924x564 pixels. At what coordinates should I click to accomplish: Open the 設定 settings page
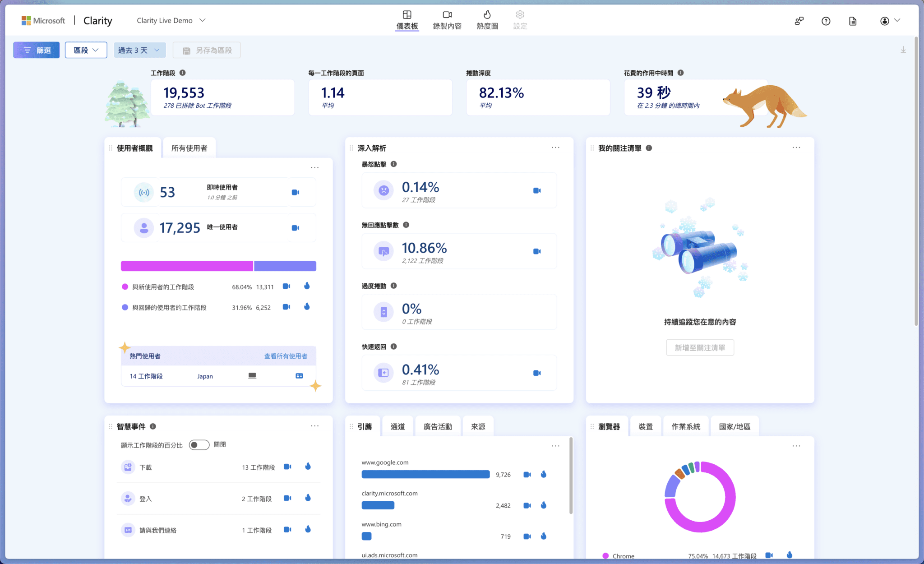point(520,20)
